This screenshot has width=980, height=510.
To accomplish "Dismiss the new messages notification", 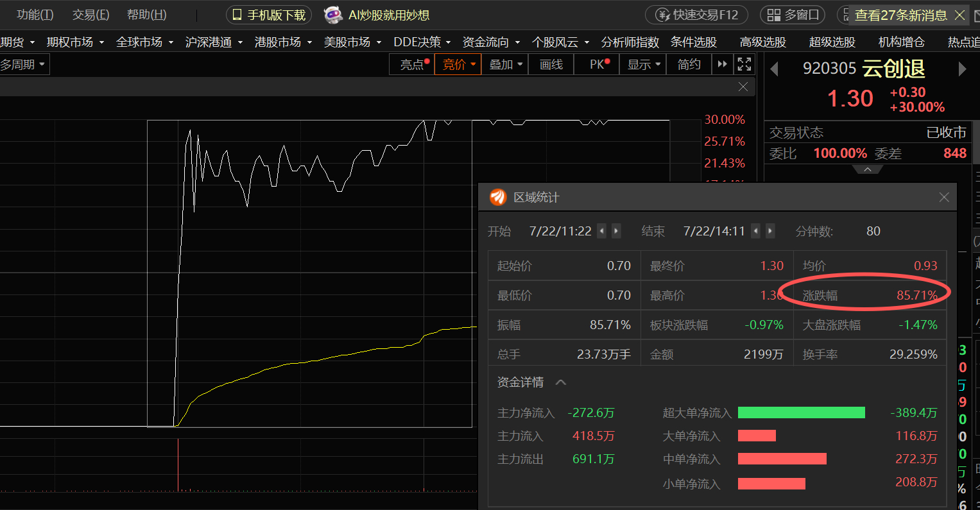I will coord(960,15).
